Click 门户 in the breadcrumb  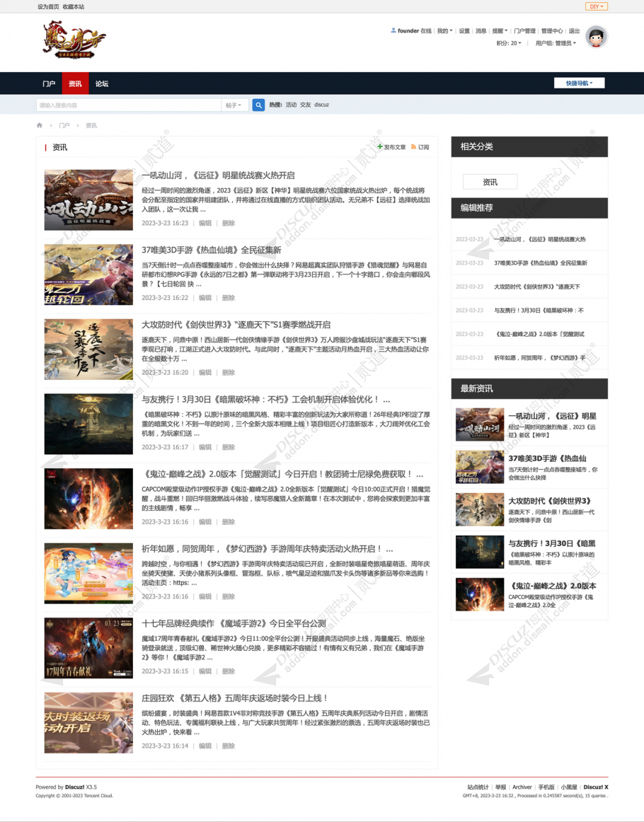click(64, 125)
